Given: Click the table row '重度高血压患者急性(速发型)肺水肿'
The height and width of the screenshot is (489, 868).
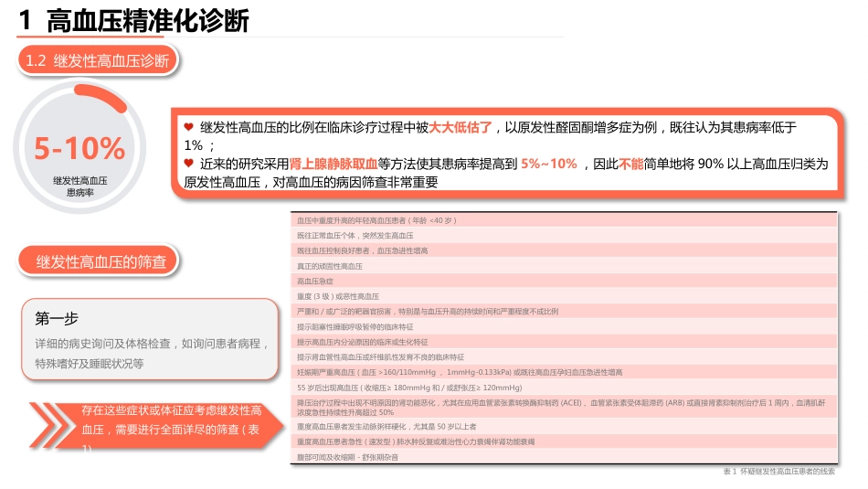Looking at the screenshot, I should pyautogui.click(x=564, y=441).
